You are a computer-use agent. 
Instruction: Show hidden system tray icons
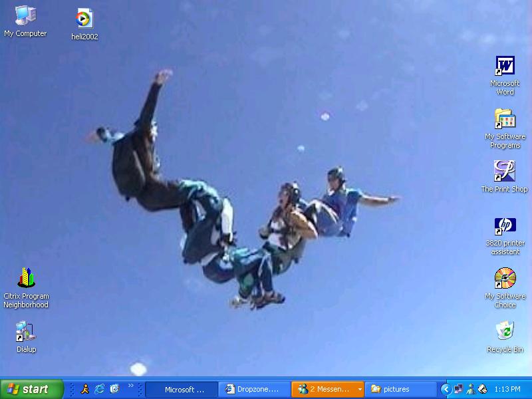(446, 389)
